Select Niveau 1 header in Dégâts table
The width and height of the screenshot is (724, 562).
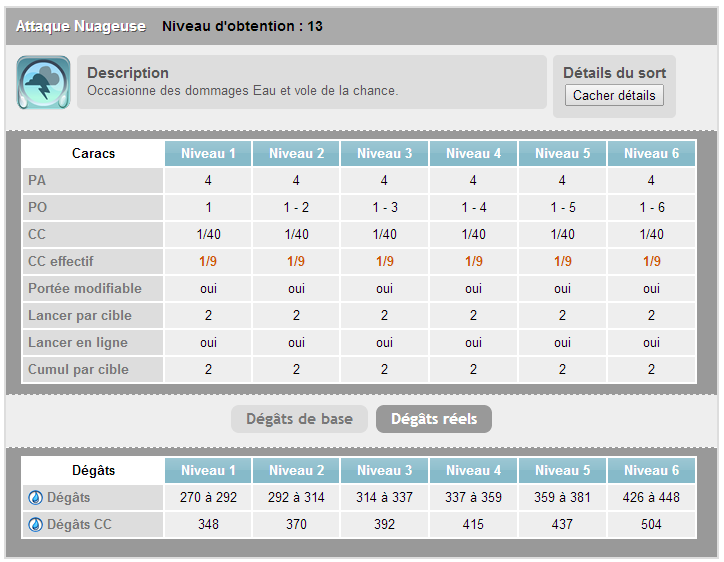point(208,470)
